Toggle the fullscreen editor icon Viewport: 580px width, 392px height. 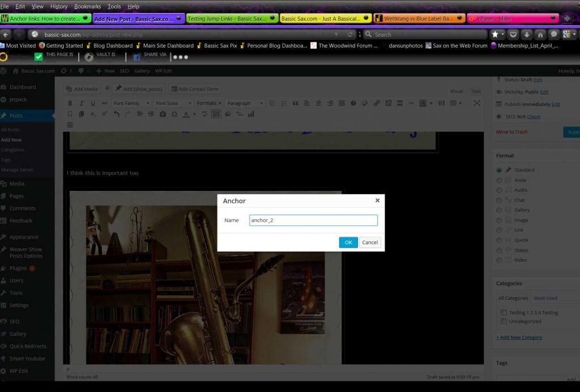477,103
